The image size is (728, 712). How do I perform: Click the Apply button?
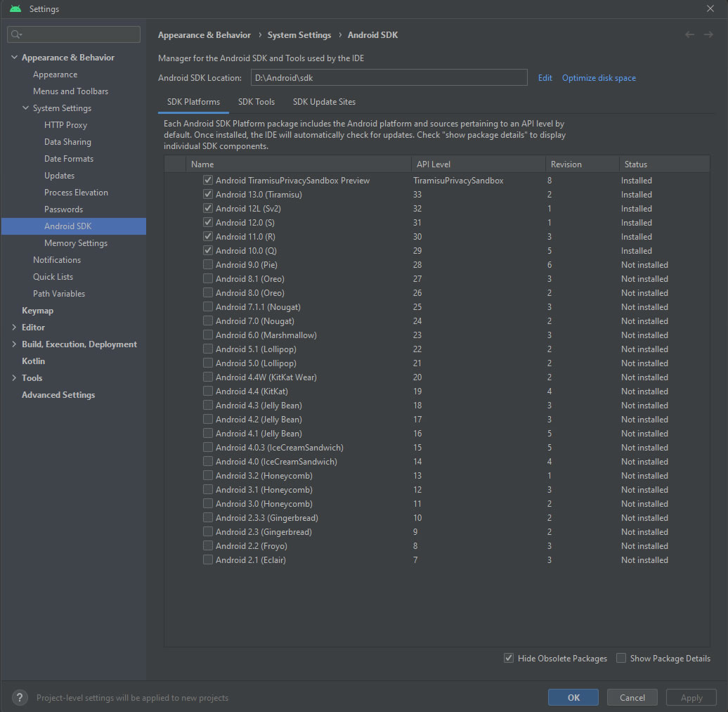pyautogui.click(x=691, y=698)
